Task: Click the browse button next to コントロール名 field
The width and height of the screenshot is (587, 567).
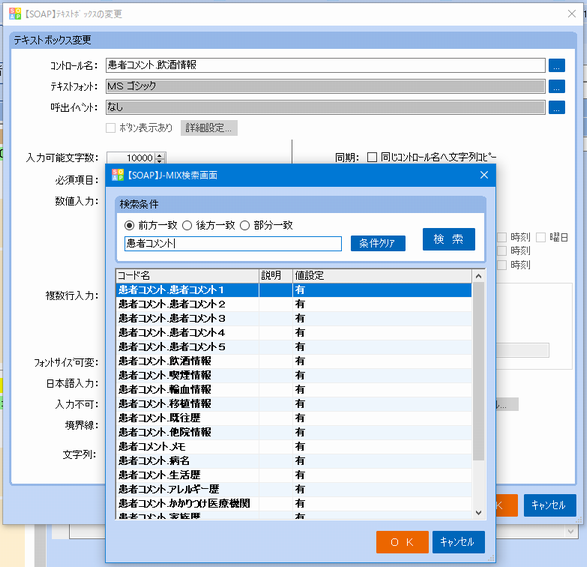Action: coord(557,65)
